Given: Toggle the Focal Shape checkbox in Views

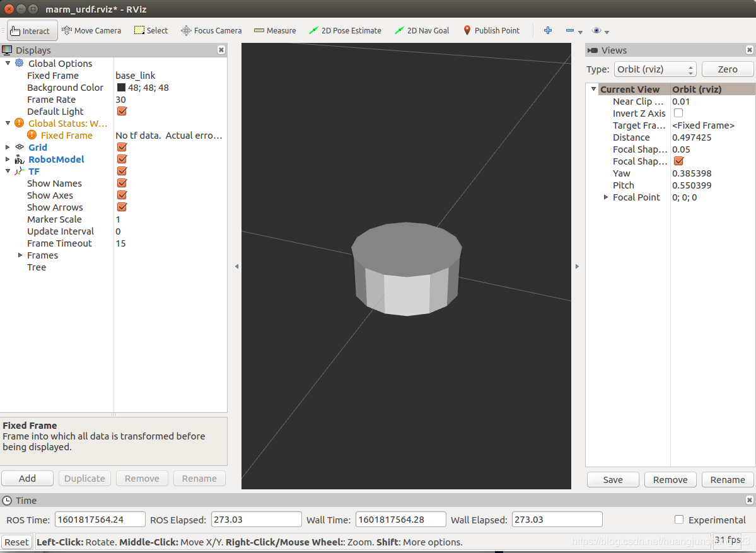Looking at the screenshot, I should [678, 161].
